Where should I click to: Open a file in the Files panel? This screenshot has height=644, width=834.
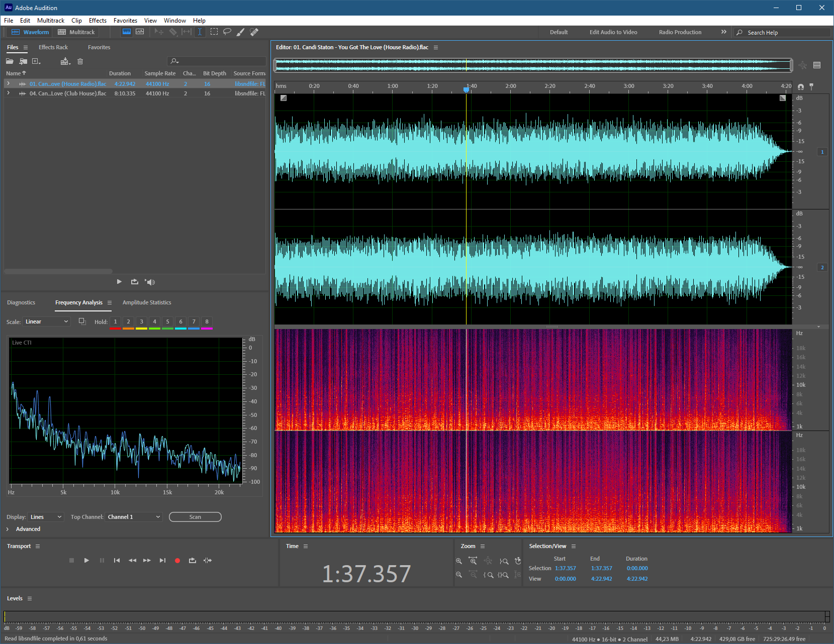tap(10, 61)
